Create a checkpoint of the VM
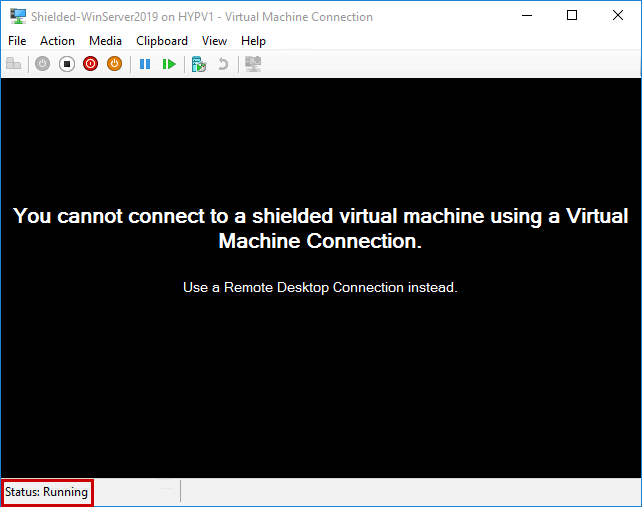 [199, 64]
